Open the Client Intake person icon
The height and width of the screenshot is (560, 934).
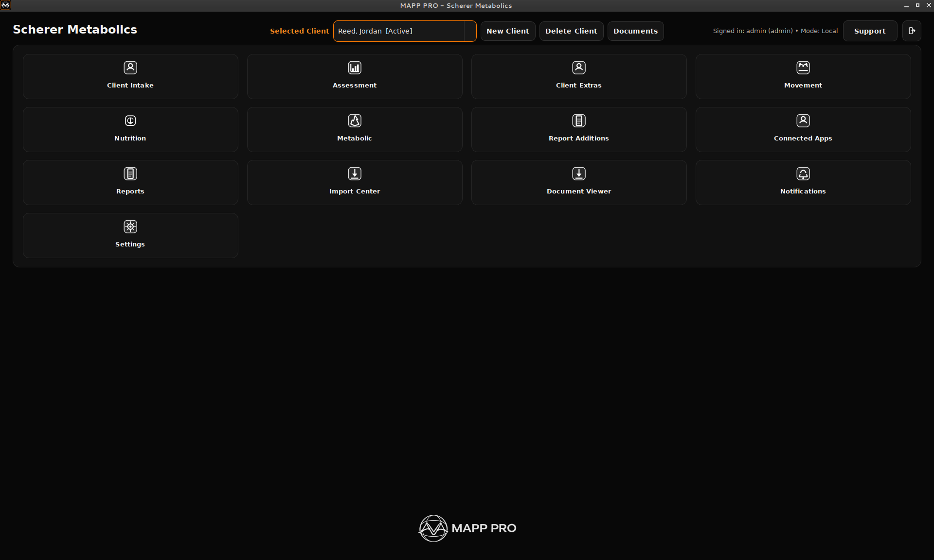coord(130,68)
